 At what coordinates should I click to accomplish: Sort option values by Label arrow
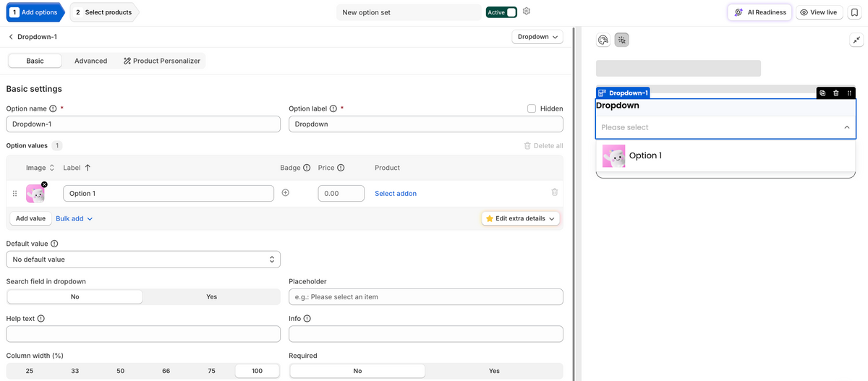(x=88, y=168)
